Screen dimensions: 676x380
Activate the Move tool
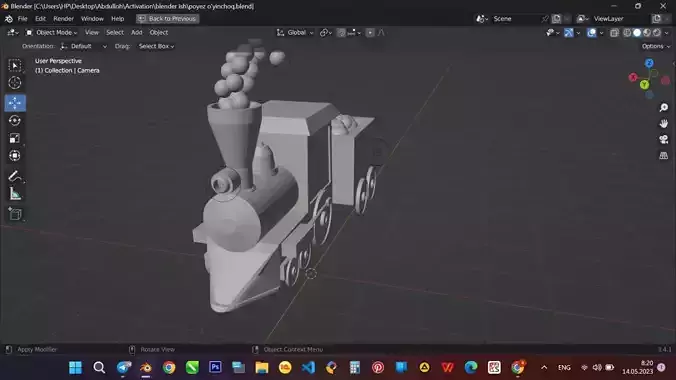[x=15, y=103]
